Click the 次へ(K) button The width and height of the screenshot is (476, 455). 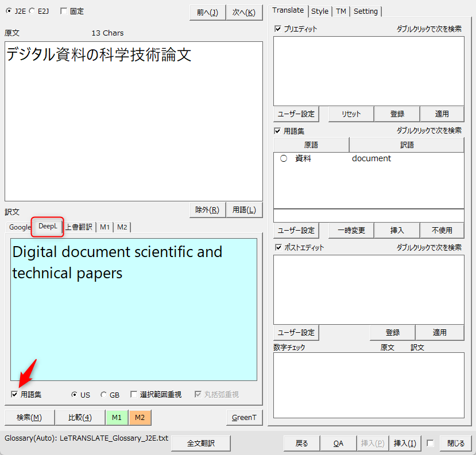(244, 12)
